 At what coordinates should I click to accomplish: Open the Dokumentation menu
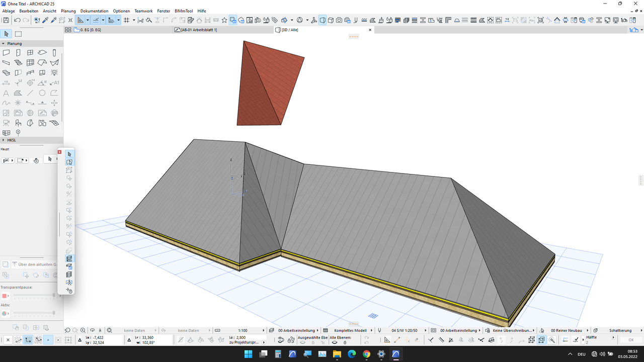94,11
